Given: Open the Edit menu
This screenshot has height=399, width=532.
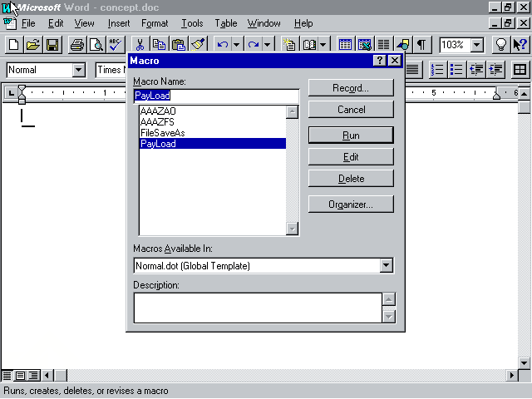Looking at the screenshot, I should point(56,23).
